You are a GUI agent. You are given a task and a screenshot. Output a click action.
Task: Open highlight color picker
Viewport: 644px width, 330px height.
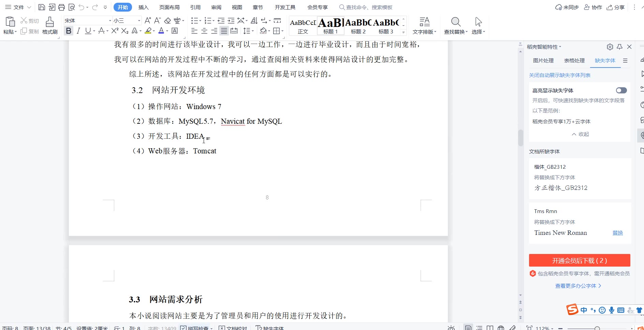pyautogui.click(x=154, y=31)
